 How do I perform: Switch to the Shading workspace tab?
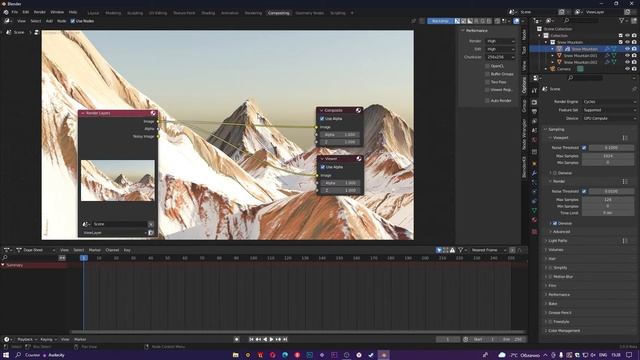[208, 13]
